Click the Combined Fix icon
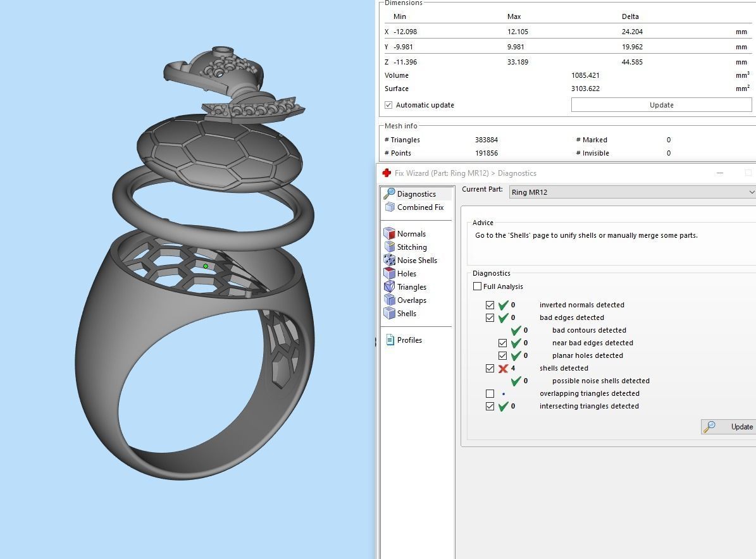This screenshot has height=559, width=756. [390, 207]
